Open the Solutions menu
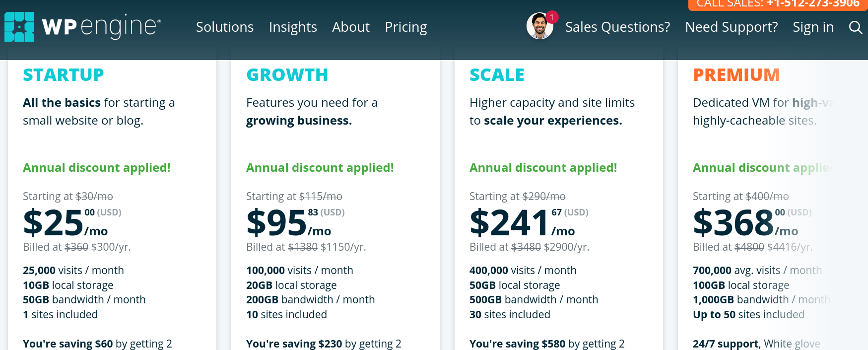This screenshot has height=350, width=868. 225,27
